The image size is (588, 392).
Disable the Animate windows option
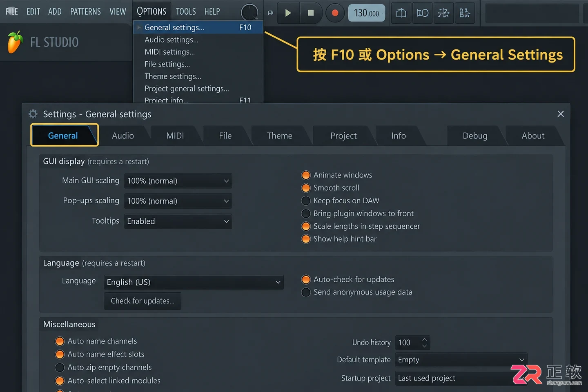[x=306, y=175]
